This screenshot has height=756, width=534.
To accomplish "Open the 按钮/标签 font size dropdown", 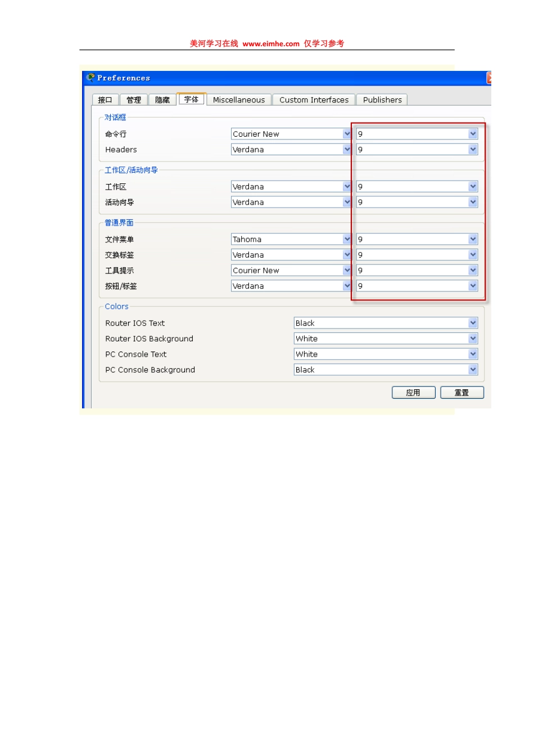I will click(473, 286).
